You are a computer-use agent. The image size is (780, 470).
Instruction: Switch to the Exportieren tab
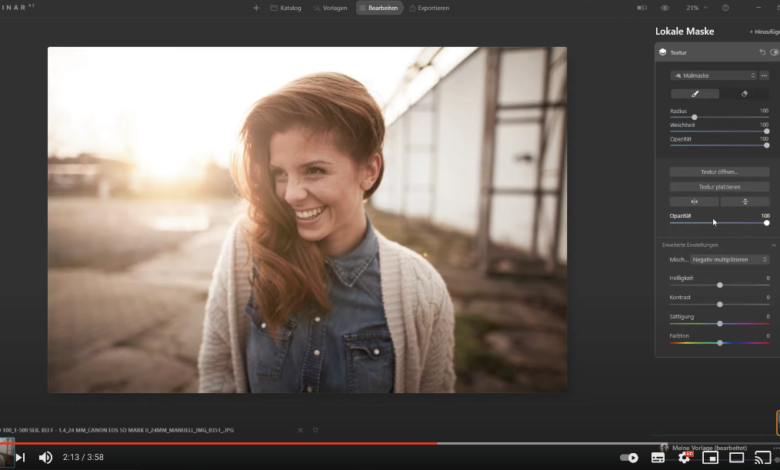(x=428, y=8)
